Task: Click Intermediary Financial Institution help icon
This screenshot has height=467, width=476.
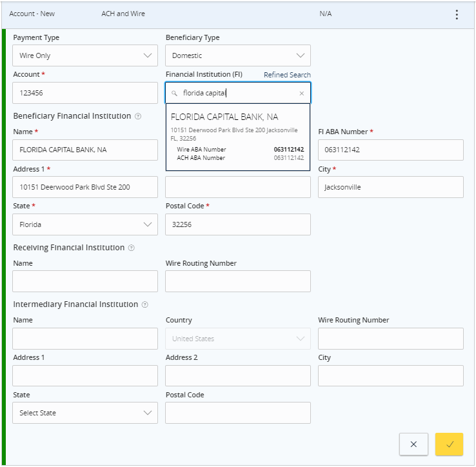Action: (145, 304)
